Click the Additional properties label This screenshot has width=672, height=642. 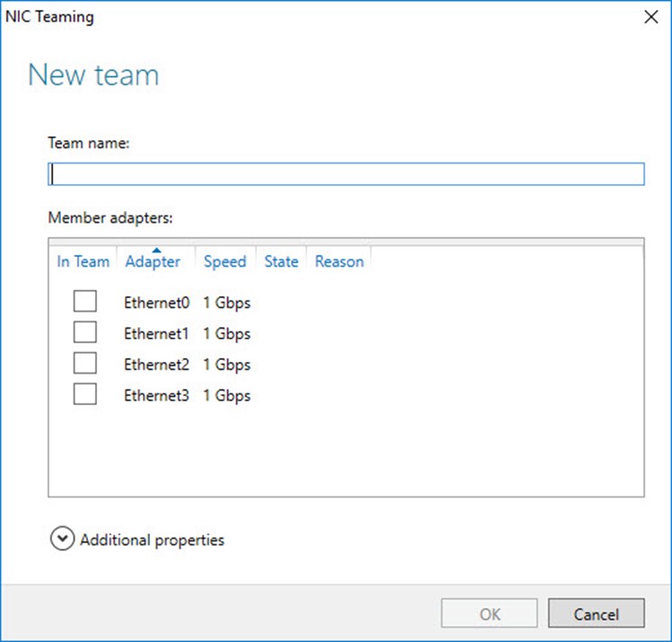tap(152, 540)
